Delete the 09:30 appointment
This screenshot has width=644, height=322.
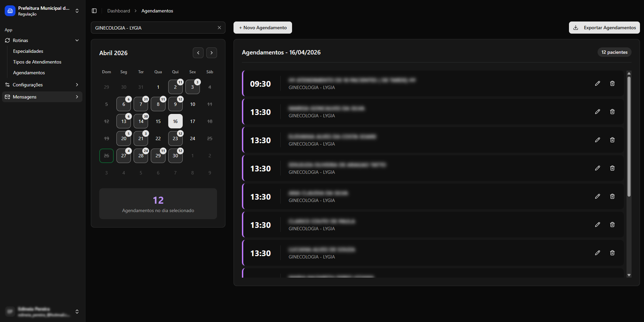612,83
